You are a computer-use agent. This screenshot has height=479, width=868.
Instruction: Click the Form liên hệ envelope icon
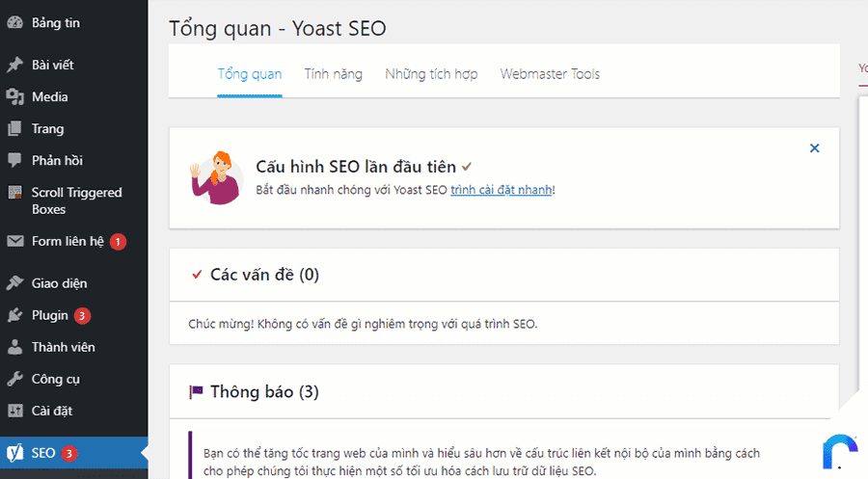pyautogui.click(x=14, y=241)
